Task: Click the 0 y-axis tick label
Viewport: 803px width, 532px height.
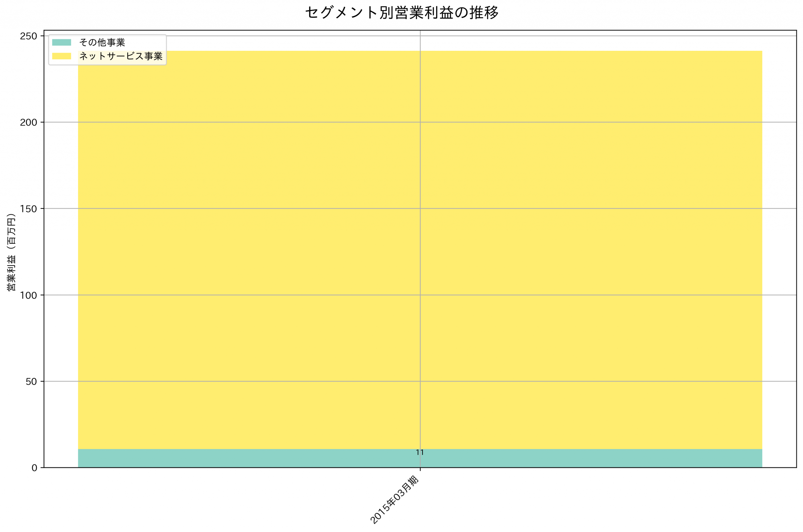Action: click(x=34, y=468)
